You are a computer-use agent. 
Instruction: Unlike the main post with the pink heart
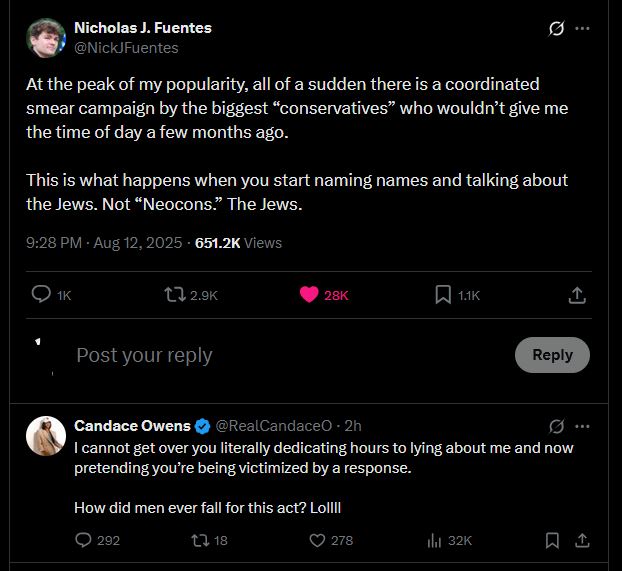click(309, 294)
